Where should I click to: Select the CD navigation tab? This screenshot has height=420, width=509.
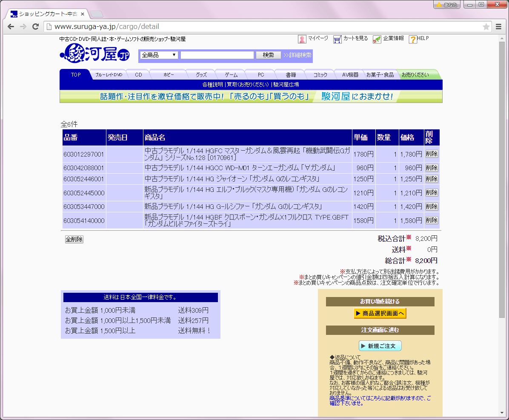139,74
